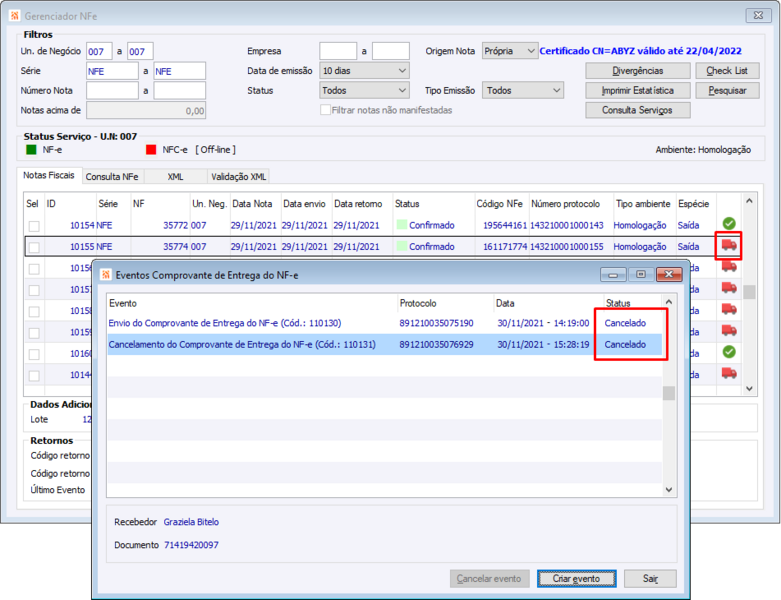Viewport: 781px width, 600px height.
Task: Click the Criar evento button
Action: (576, 579)
